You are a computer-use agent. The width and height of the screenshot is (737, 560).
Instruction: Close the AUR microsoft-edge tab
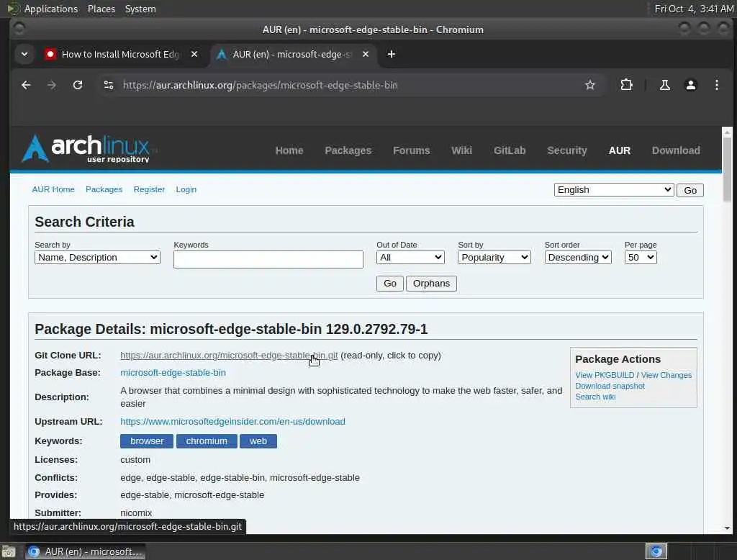click(x=365, y=54)
